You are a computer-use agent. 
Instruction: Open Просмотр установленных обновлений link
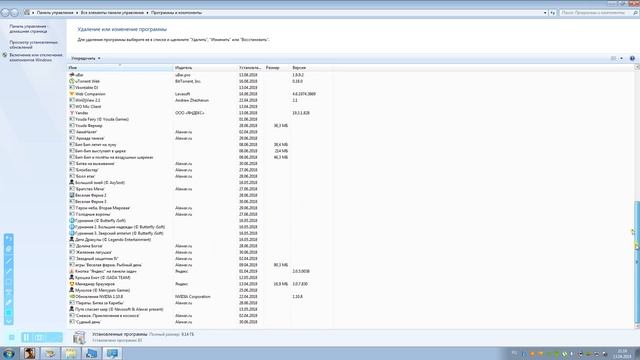tap(33, 44)
